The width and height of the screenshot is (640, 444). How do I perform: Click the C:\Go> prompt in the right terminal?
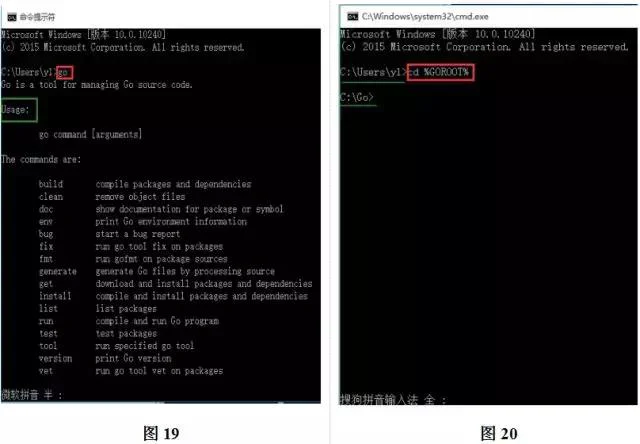[x=357, y=97]
